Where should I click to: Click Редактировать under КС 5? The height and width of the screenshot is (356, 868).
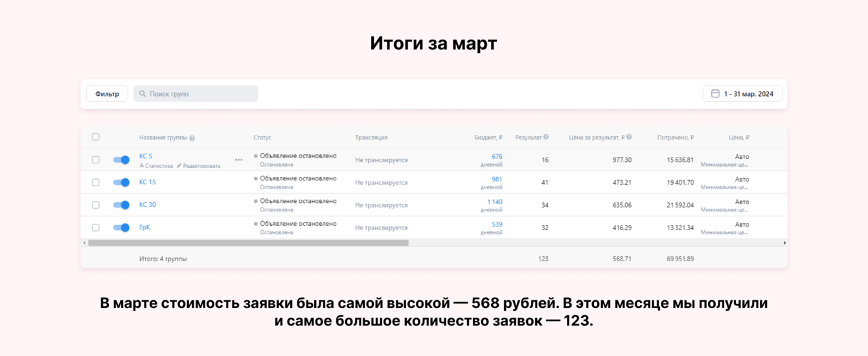(x=199, y=166)
